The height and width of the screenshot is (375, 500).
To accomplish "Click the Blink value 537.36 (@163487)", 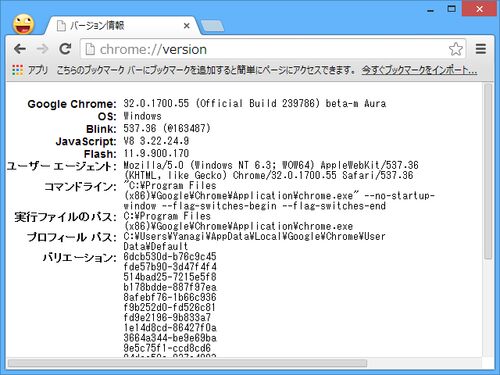I will (167, 128).
